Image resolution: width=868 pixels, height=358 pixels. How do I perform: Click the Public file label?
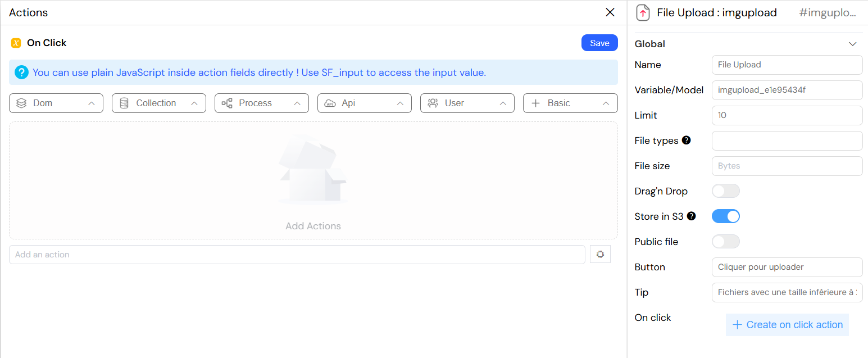click(x=656, y=242)
